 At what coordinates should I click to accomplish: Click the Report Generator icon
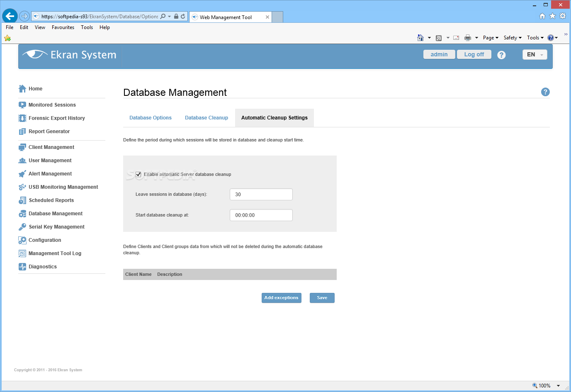tap(22, 131)
